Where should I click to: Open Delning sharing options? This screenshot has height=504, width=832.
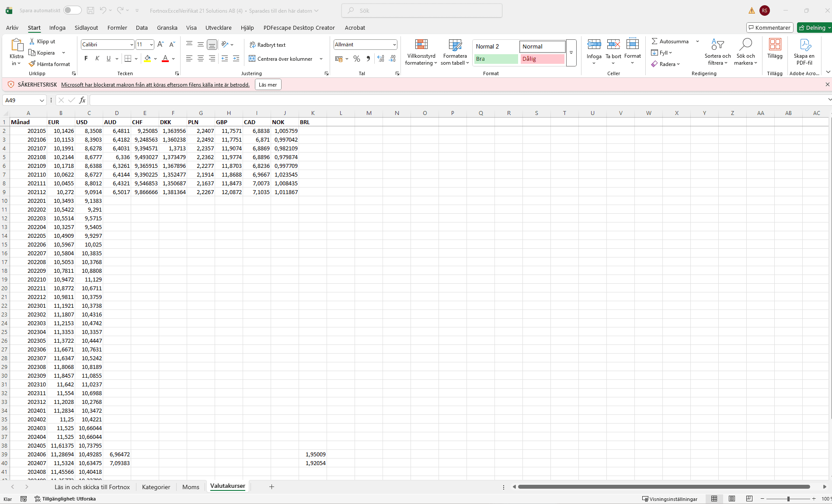(x=814, y=27)
